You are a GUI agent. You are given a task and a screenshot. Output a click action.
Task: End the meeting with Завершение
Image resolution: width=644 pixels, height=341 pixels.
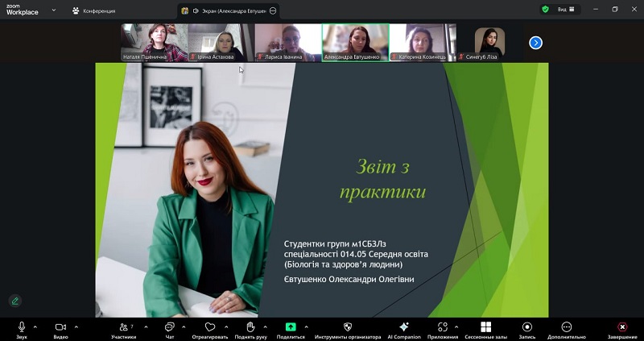(622, 327)
